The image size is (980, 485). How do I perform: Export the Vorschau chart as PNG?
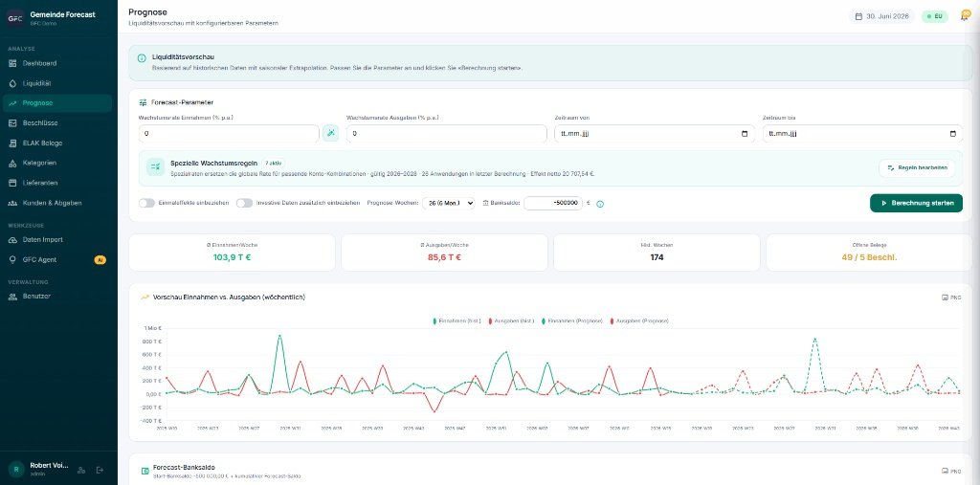click(x=951, y=298)
